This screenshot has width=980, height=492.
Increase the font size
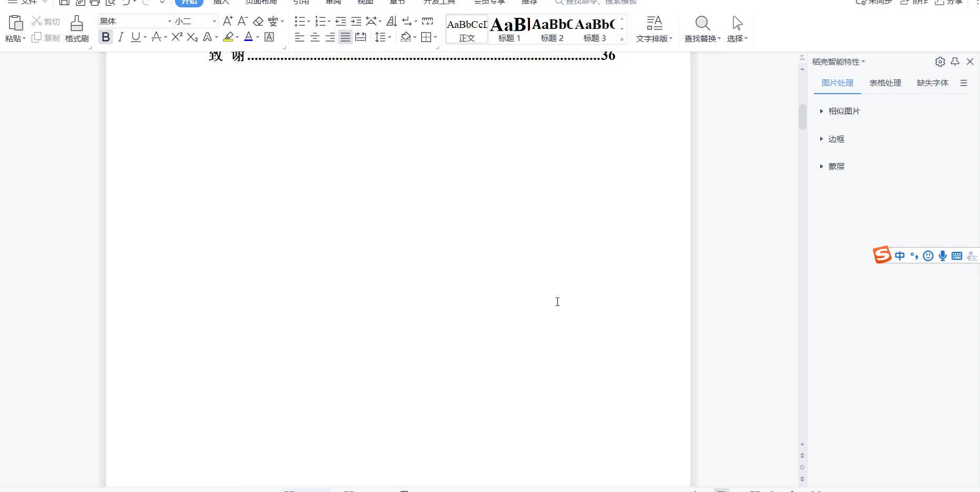228,21
